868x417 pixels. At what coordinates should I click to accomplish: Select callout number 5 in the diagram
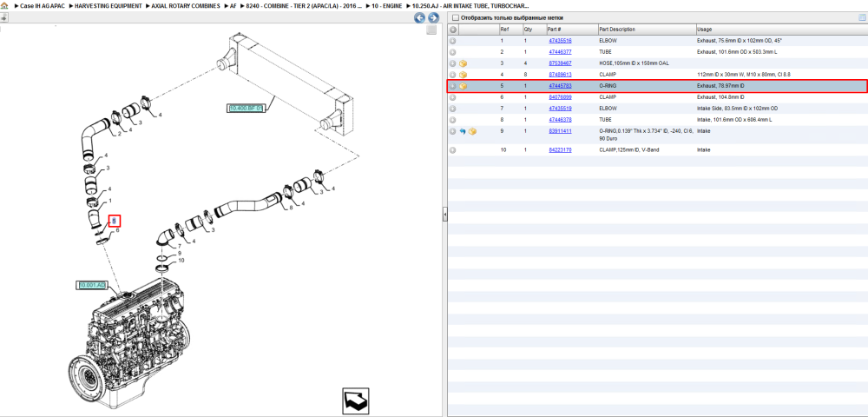pos(114,221)
